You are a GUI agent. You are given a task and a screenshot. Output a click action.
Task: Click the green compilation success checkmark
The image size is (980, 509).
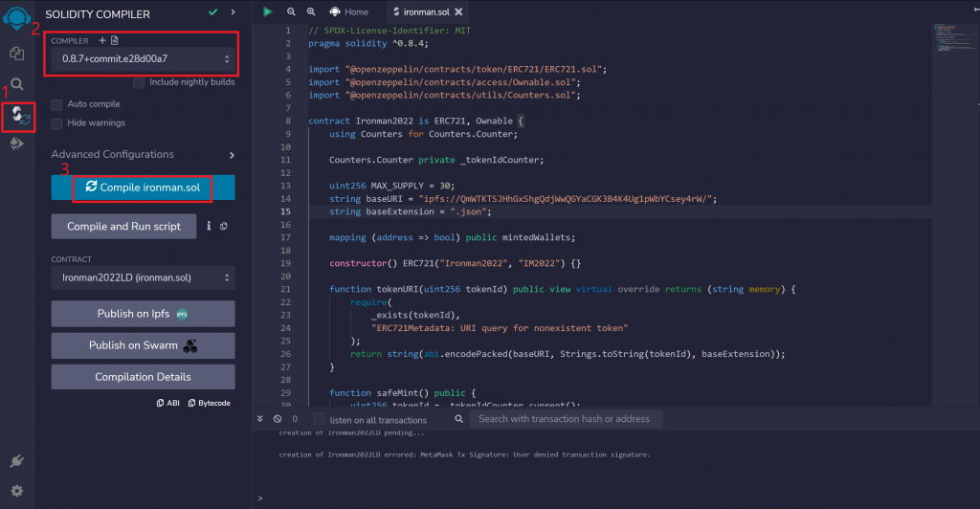213,11
